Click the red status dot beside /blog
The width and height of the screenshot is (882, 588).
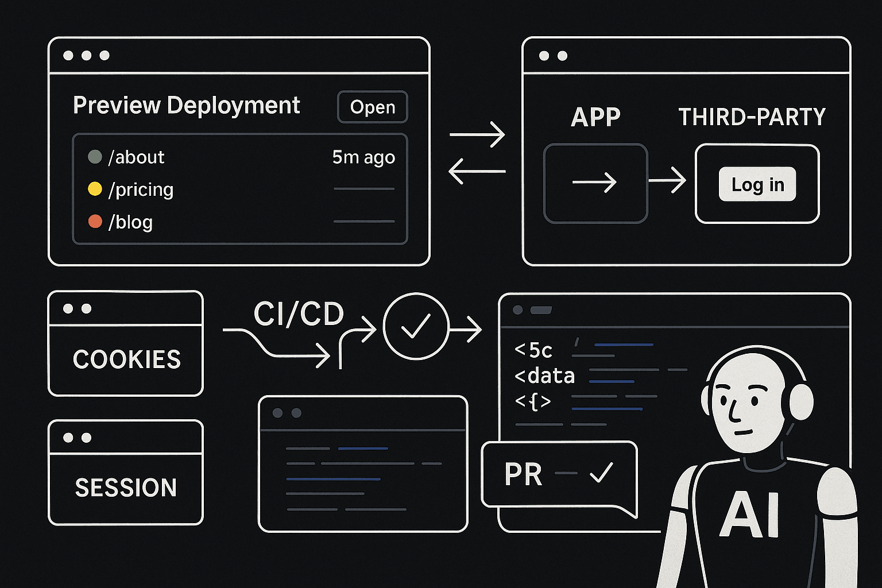tap(95, 221)
